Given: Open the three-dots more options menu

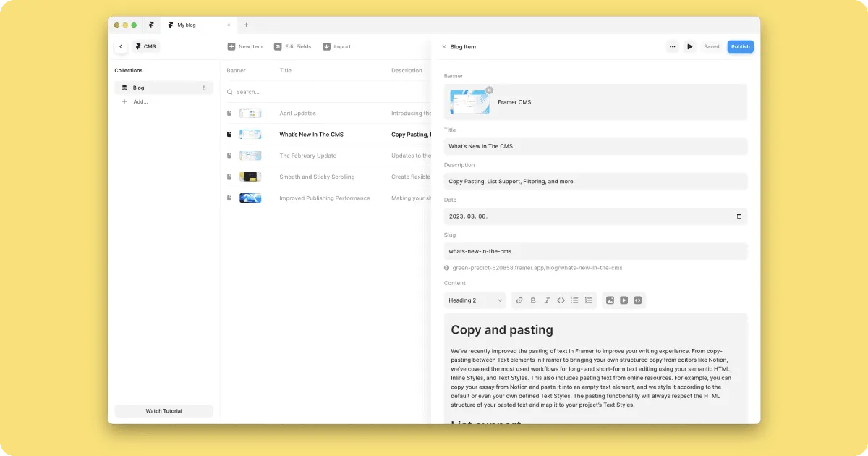Looking at the screenshot, I should [673, 46].
